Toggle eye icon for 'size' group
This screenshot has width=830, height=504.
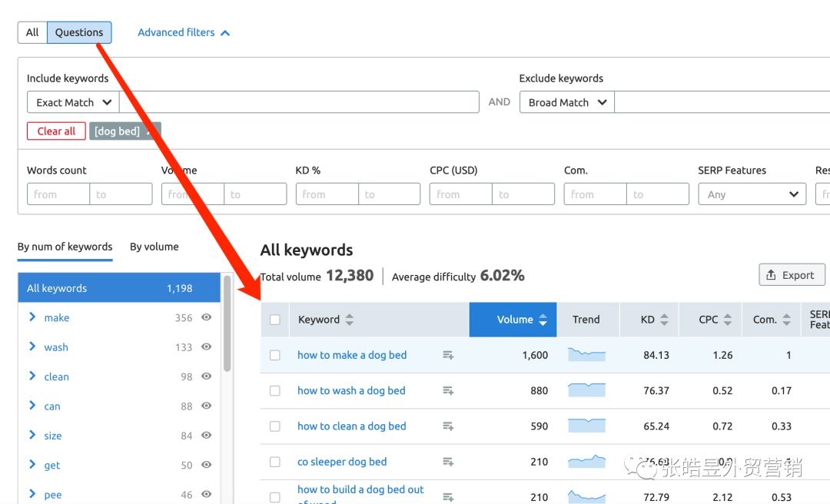point(207,435)
